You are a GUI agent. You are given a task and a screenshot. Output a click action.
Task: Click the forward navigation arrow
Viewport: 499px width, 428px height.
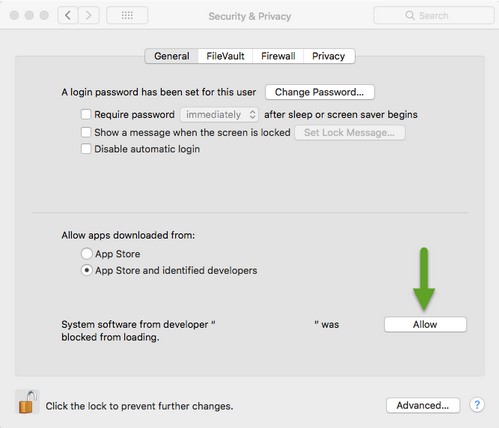[89, 15]
